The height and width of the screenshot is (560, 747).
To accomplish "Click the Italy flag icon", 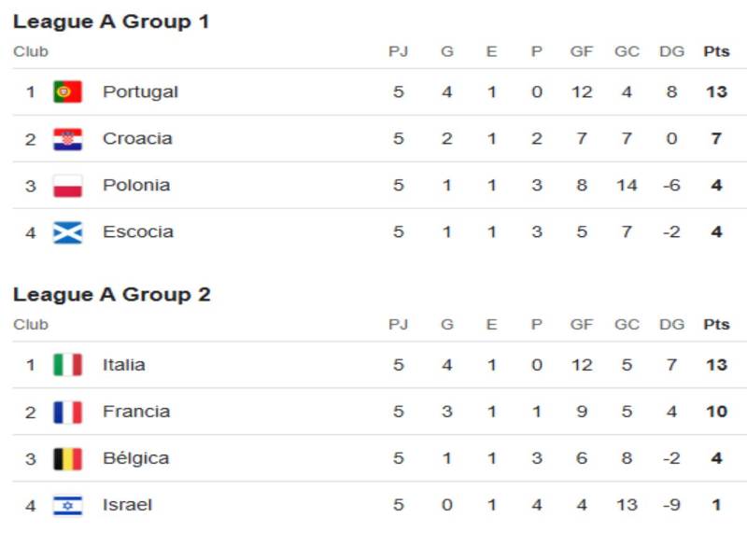I will (67, 365).
